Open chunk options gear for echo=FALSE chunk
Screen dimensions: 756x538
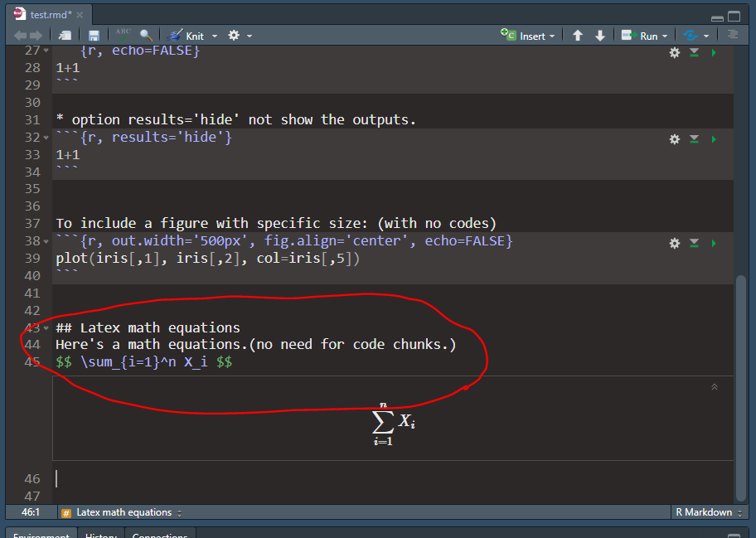click(675, 52)
